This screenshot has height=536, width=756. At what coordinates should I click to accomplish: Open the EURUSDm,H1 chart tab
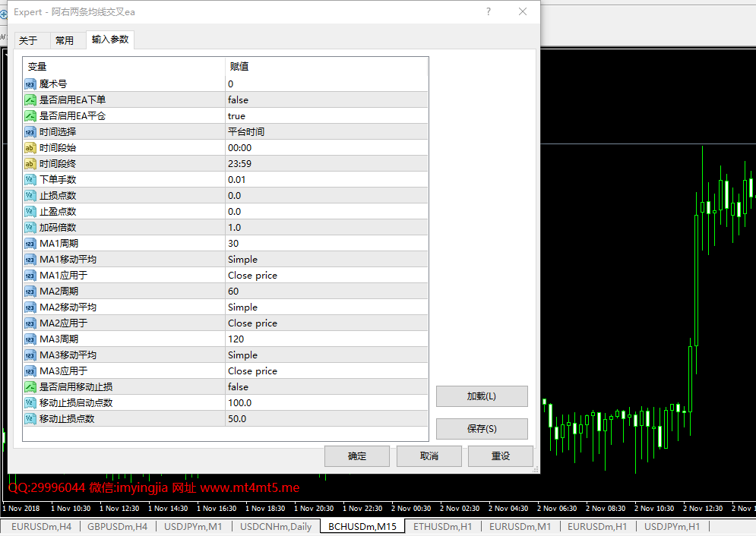click(597, 527)
